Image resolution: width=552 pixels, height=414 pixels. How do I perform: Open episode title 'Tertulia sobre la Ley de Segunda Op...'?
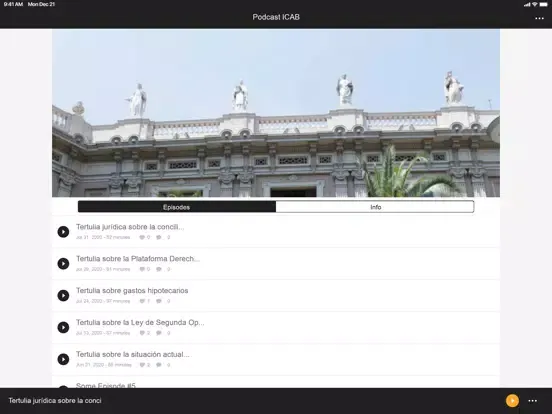coord(140,322)
